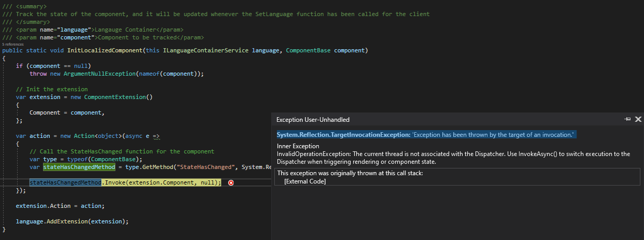Close the Exception User-Unhandled popup

638,119
